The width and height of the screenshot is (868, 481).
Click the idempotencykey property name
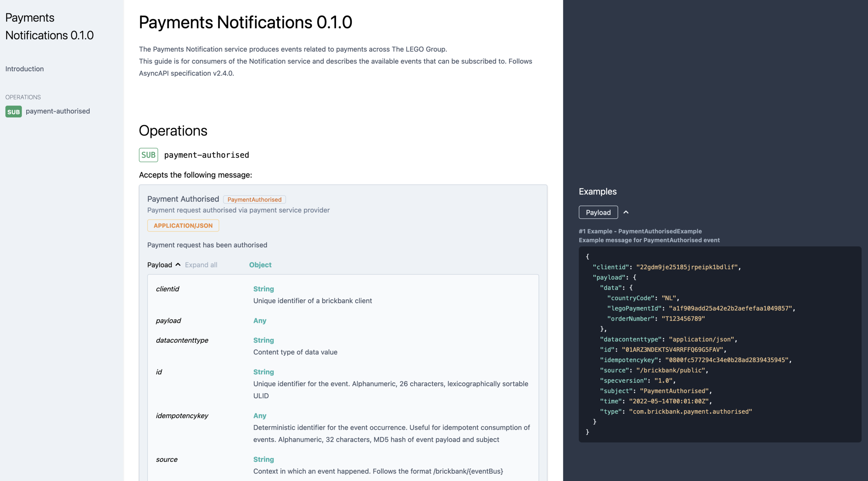point(182,416)
